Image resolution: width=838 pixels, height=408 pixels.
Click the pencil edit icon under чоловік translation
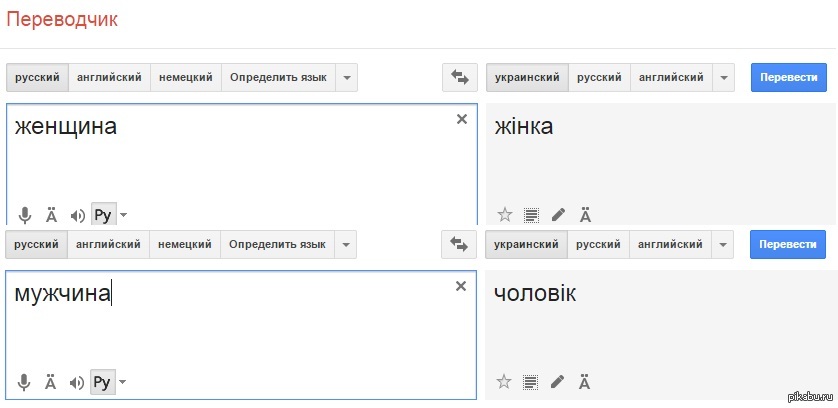(558, 381)
